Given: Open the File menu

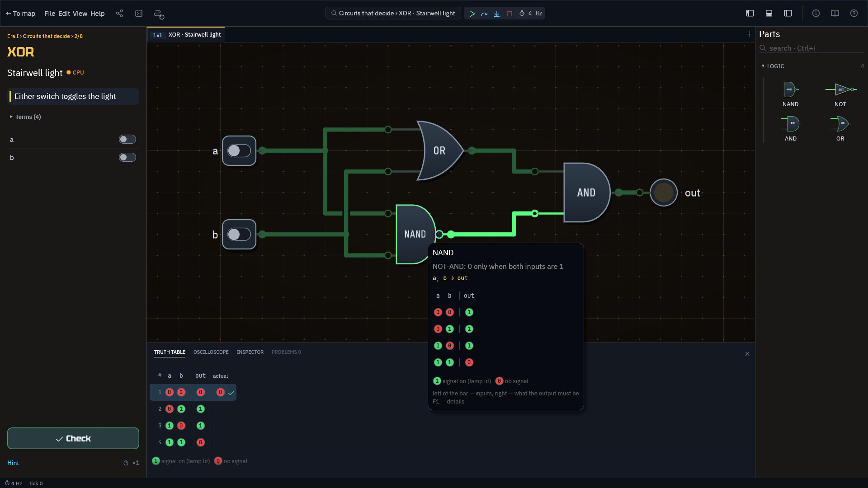Looking at the screenshot, I should [x=50, y=14].
